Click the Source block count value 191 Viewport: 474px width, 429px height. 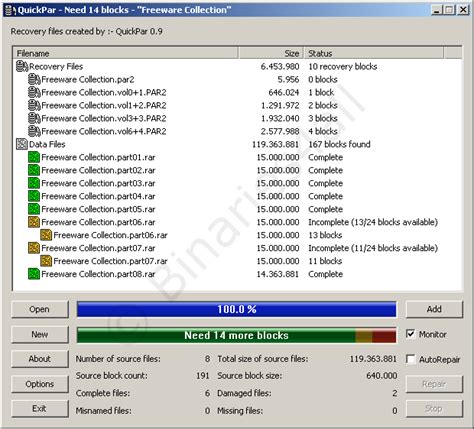tap(203, 376)
